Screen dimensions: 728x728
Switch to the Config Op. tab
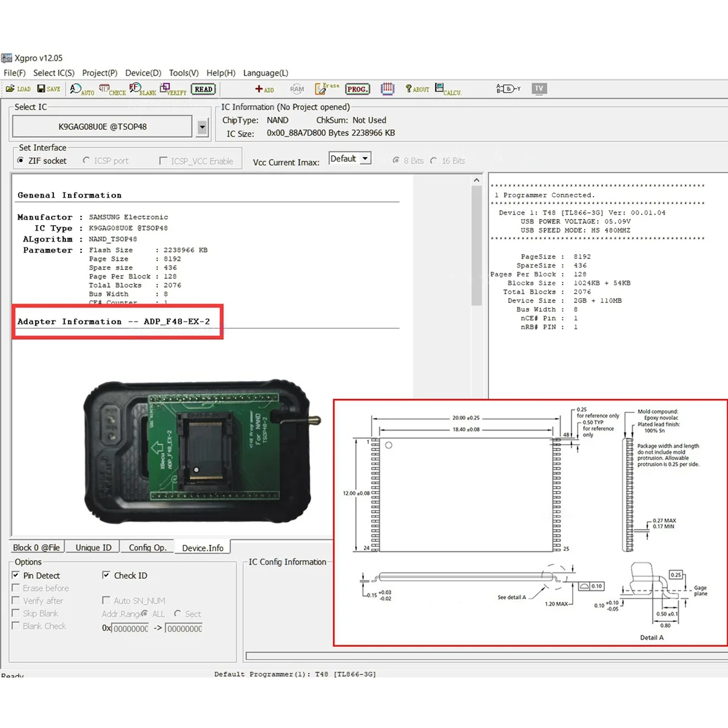[147, 547]
